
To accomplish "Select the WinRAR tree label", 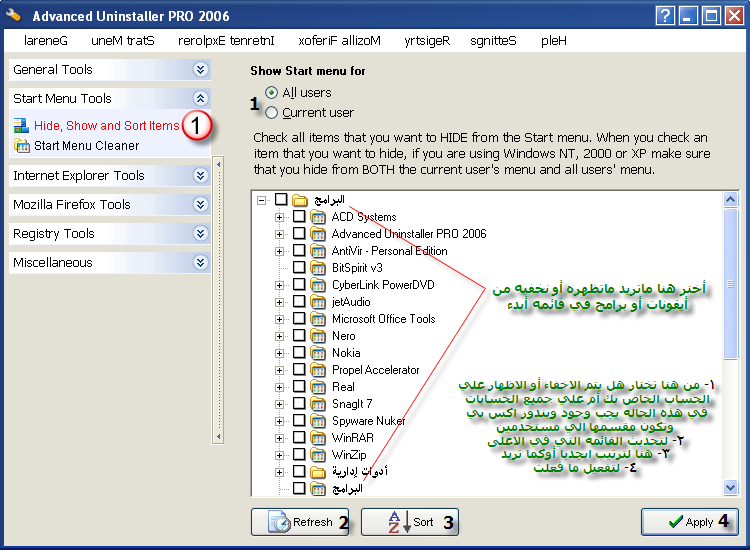I will pos(353,438).
